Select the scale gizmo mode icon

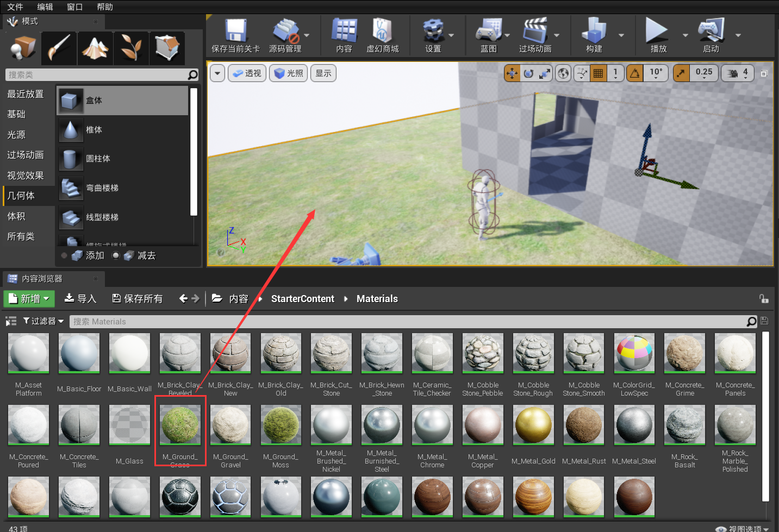pyautogui.click(x=545, y=73)
